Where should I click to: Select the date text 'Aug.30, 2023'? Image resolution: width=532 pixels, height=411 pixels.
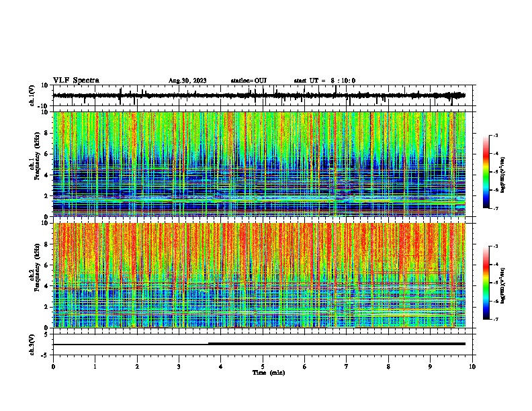coord(187,81)
